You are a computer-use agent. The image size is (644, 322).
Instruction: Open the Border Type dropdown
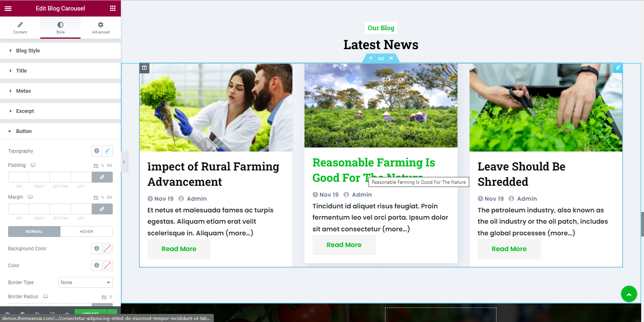coord(85,283)
